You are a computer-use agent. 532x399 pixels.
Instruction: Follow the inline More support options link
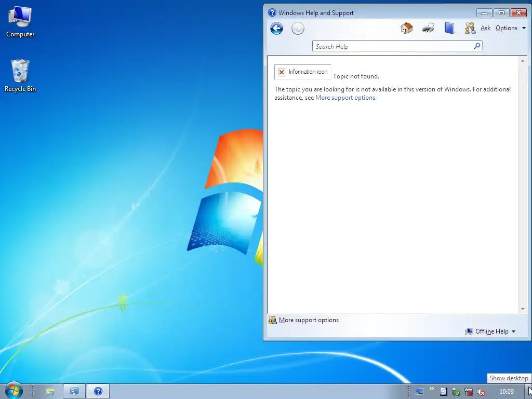pyautogui.click(x=345, y=98)
